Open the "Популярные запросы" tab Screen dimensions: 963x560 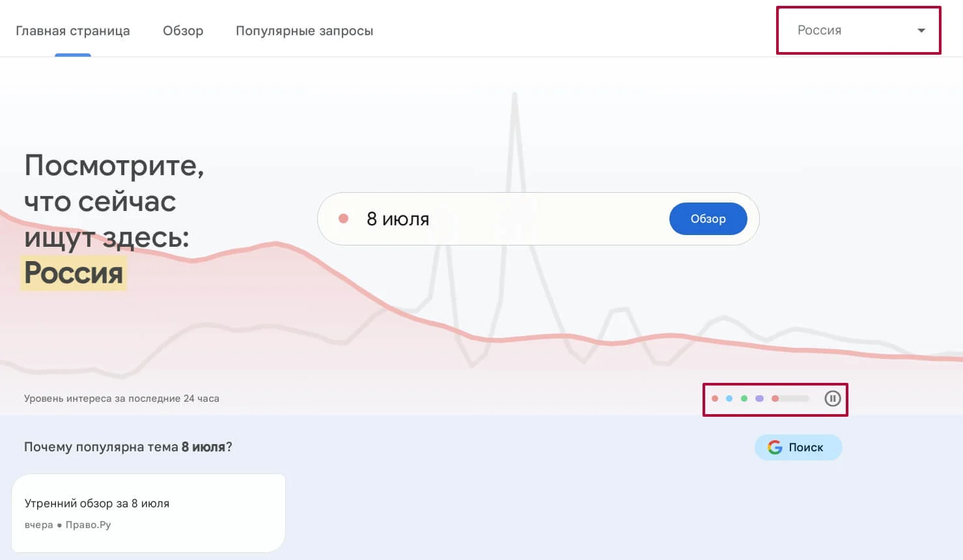tap(304, 31)
